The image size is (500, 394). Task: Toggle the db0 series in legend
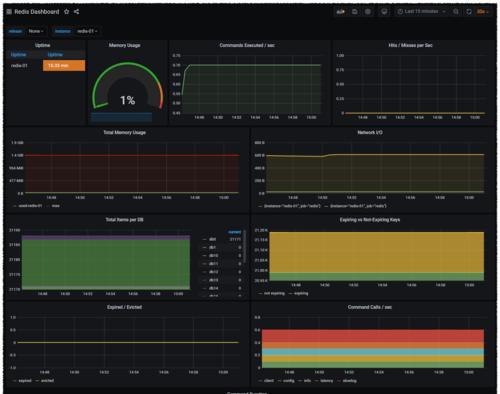pyautogui.click(x=212, y=239)
